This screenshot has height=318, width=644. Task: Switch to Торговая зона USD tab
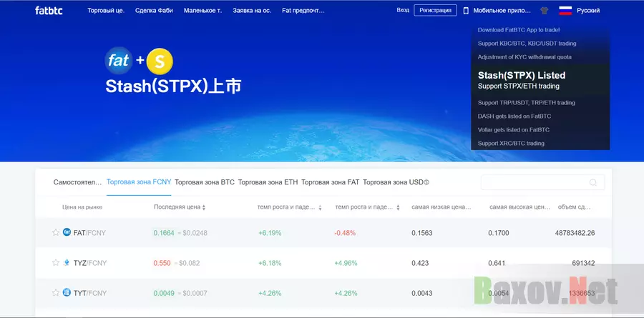pos(396,182)
